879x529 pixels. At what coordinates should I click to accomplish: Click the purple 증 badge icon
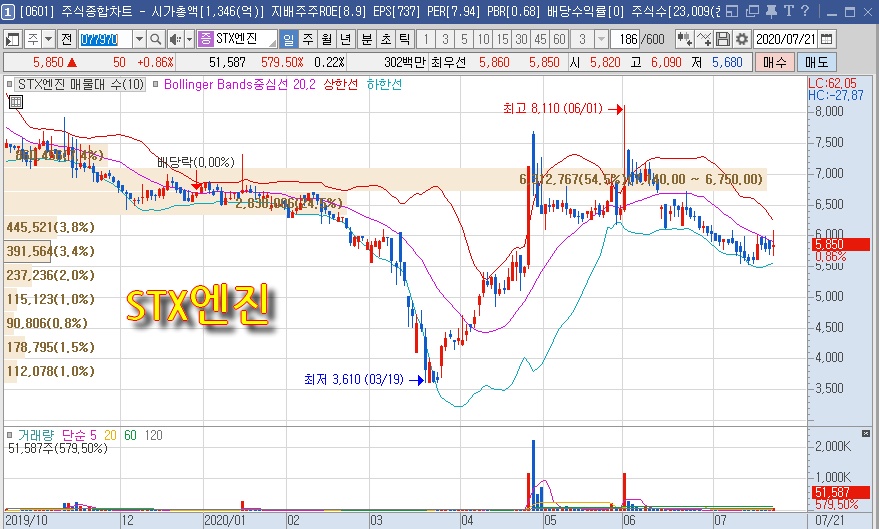pos(206,39)
